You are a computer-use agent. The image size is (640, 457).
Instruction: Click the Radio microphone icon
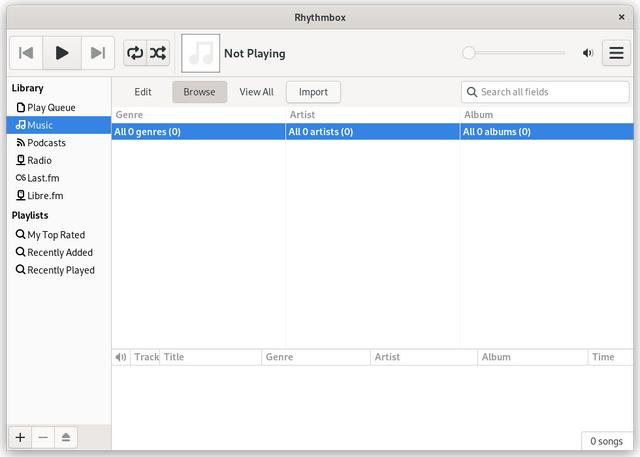pos(20,160)
